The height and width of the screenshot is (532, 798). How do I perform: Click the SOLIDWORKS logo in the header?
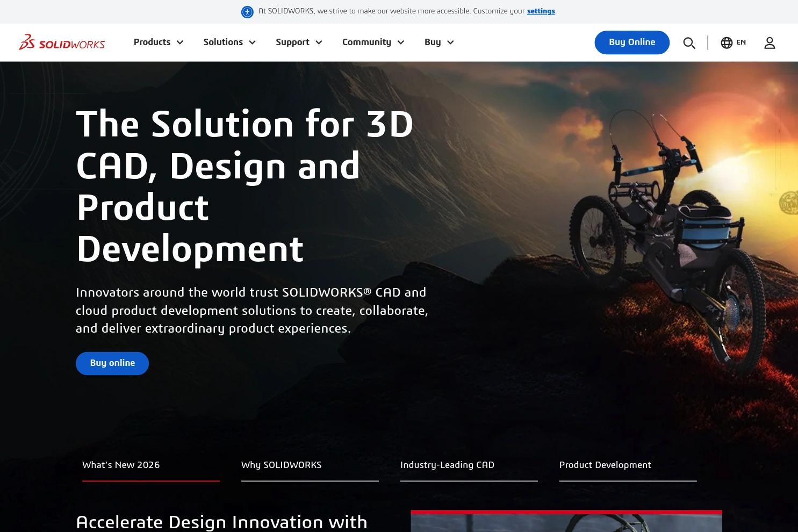(62, 42)
